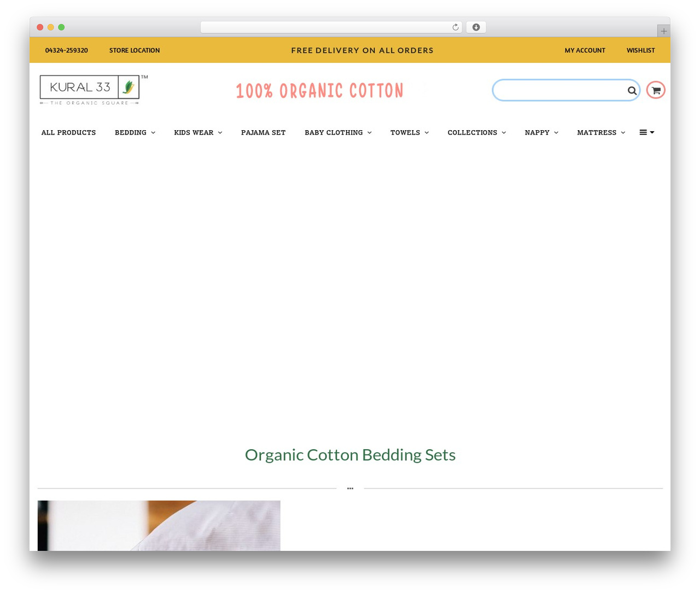Expand the Bedding dropdown menu
Screen dimensions: 700x593
(x=135, y=132)
